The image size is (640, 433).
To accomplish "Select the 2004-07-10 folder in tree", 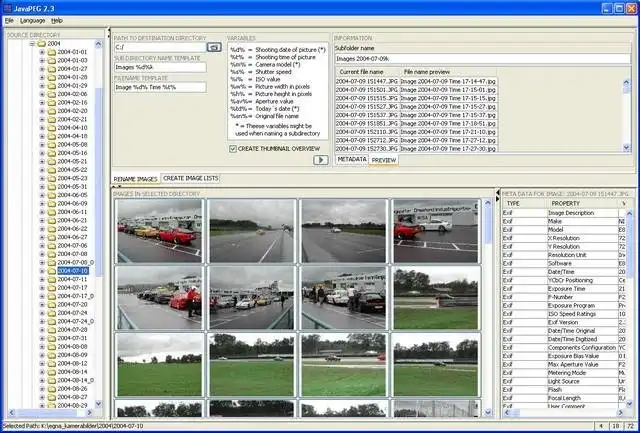I will click(73, 271).
